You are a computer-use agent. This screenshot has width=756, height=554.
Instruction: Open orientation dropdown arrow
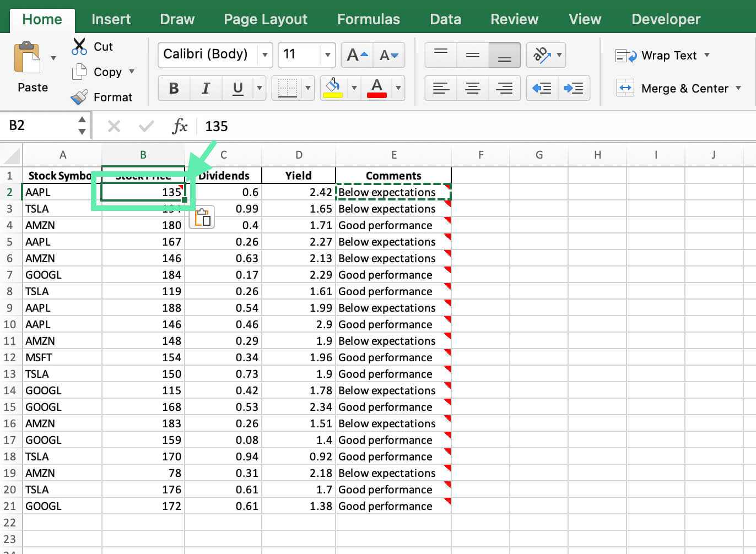(559, 55)
